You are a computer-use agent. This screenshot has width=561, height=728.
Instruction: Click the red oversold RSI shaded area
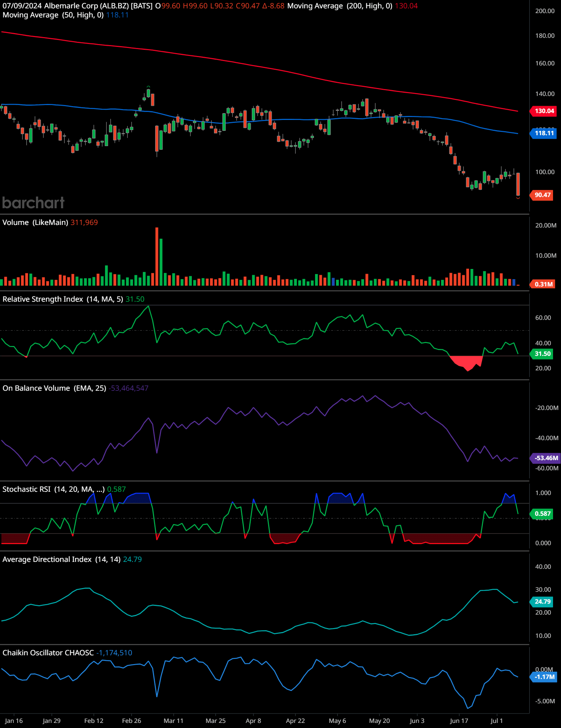(466, 362)
